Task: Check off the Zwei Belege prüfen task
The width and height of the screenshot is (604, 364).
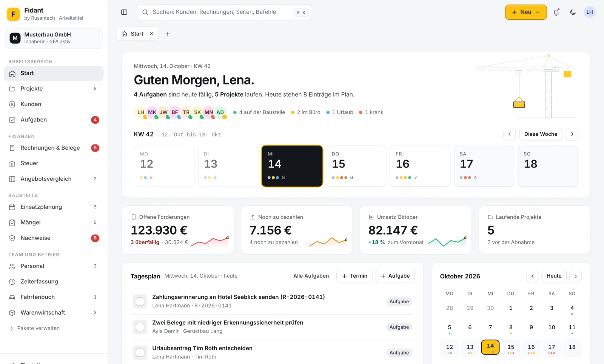Action: 140,327
